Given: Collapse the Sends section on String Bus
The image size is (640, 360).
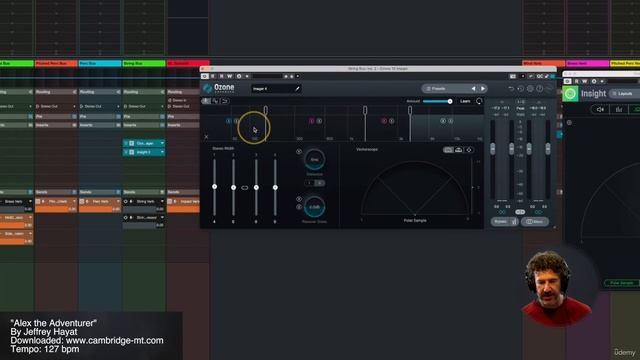Looking at the screenshot, I should tap(162, 192).
